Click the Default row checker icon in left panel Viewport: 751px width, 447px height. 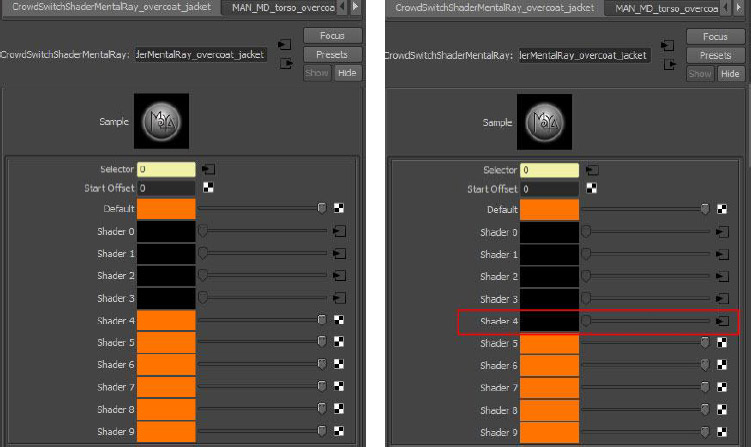[x=339, y=208]
